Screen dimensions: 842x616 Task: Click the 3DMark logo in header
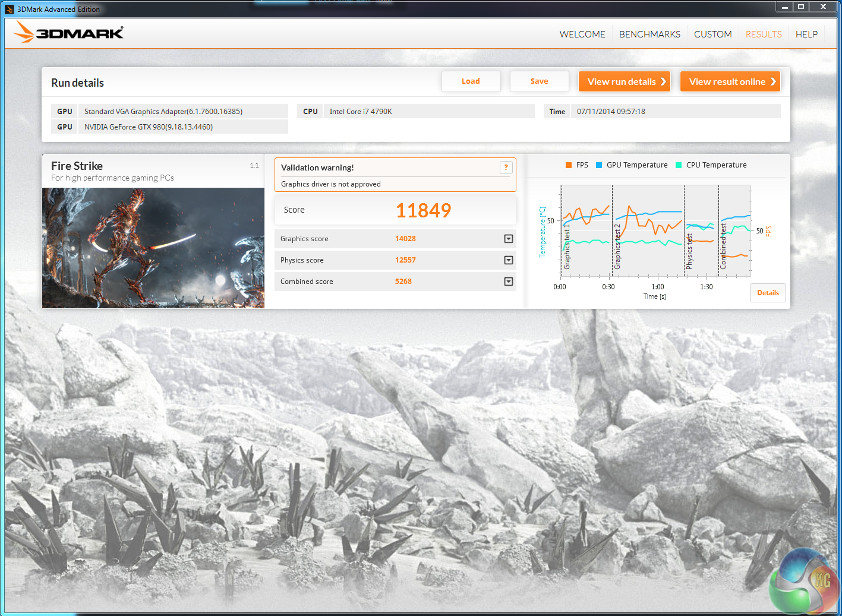click(68, 33)
